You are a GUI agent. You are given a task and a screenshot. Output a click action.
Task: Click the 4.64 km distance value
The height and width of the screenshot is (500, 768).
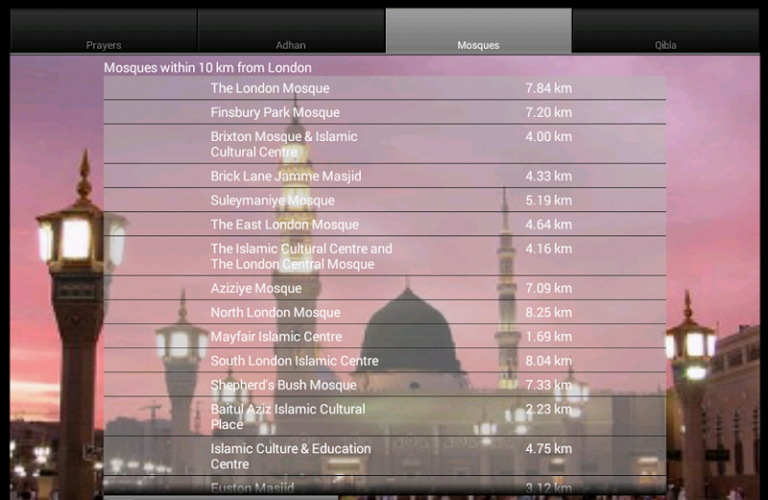(549, 224)
